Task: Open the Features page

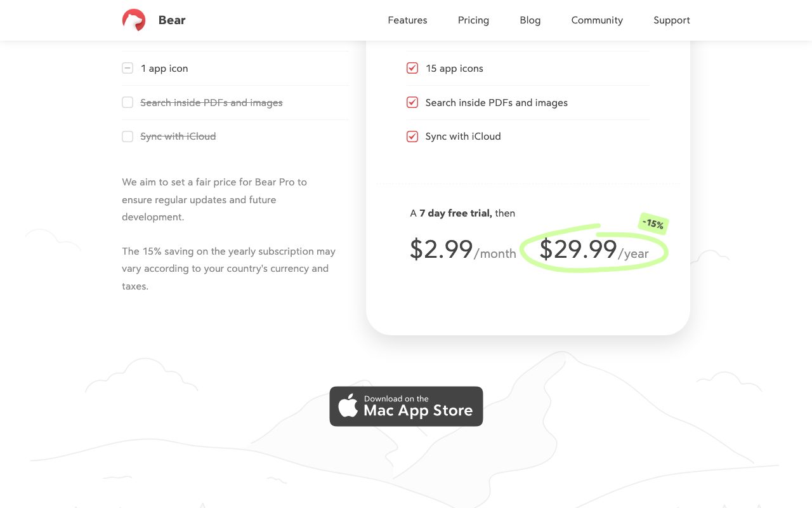Action: click(407, 20)
